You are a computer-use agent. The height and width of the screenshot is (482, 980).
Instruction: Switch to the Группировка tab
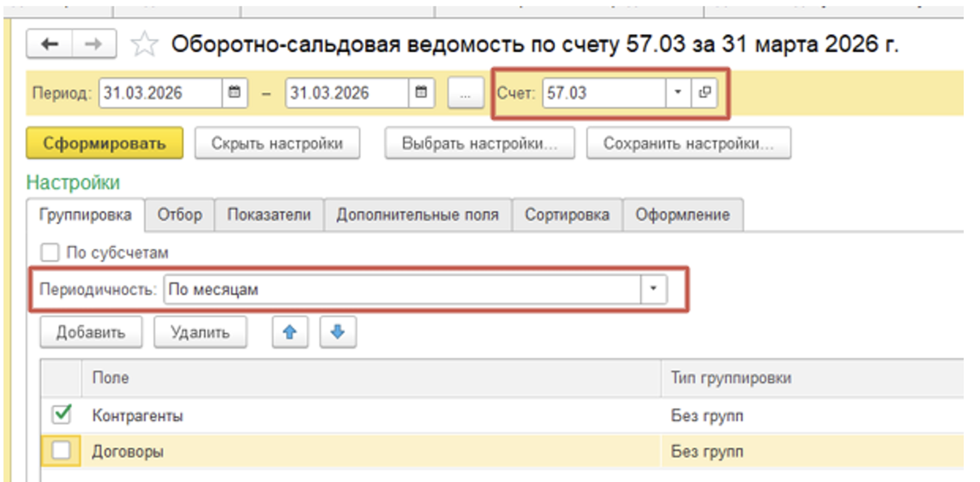[85, 215]
